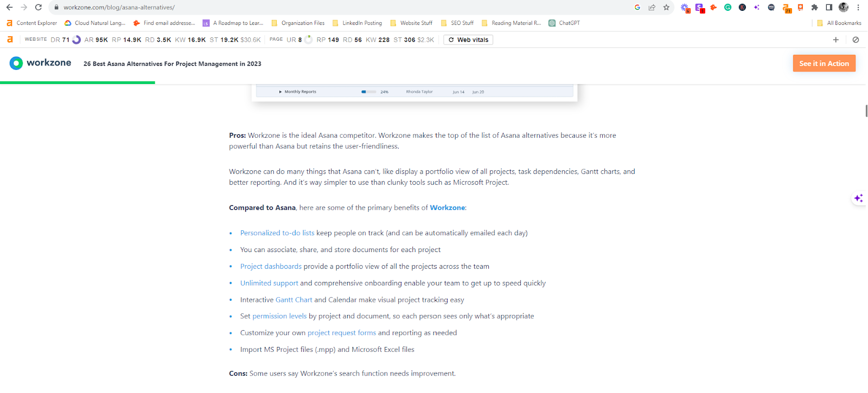
Task: Click the Domain Rating 71 metric
Action: tap(66, 40)
